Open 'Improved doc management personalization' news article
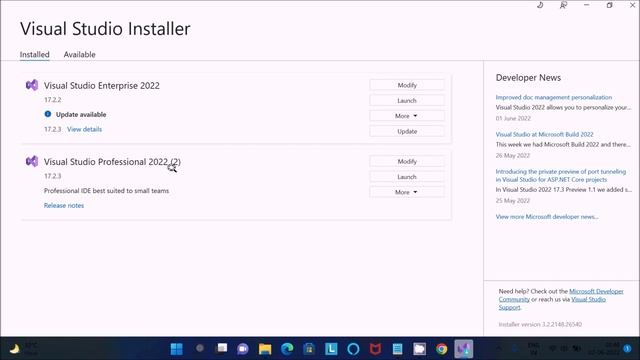The width and height of the screenshot is (640, 360). (554, 97)
